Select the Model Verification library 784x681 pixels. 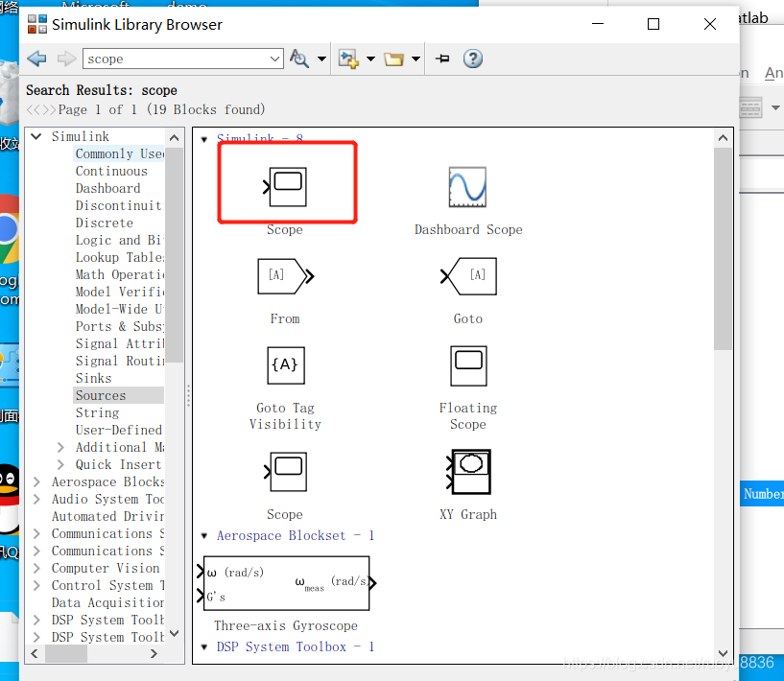click(120, 292)
